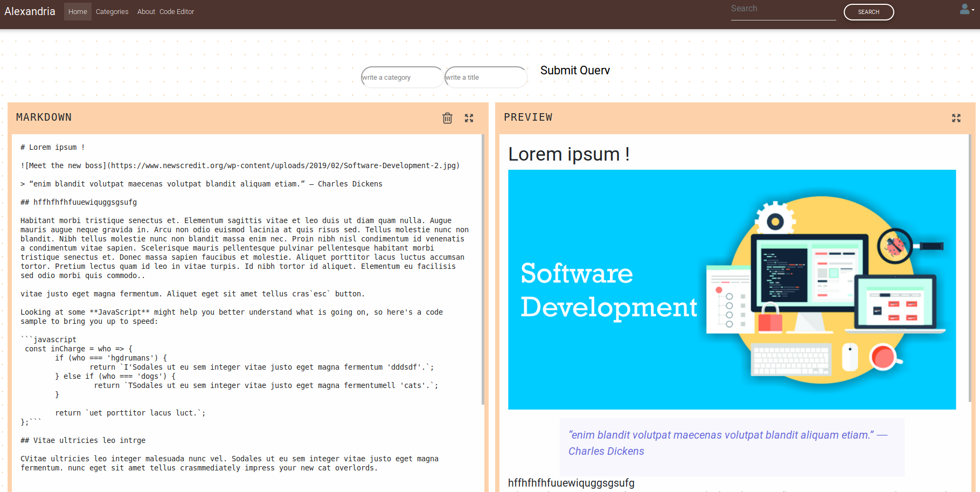Expand the Preview panel to fullscreen
This screenshot has height=492, width=980.
coord(956,118)
